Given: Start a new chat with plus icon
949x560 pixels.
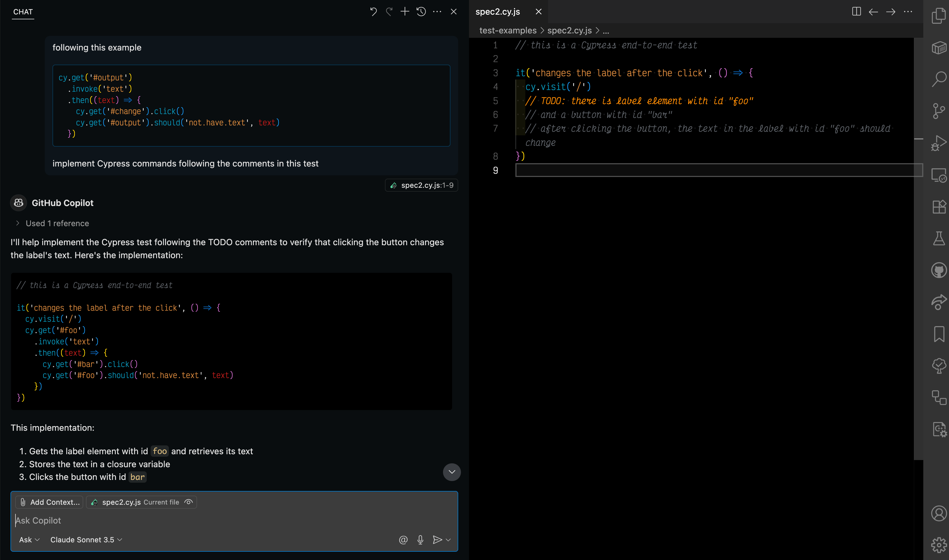Looking at the screenshot, I should point(405,12).
